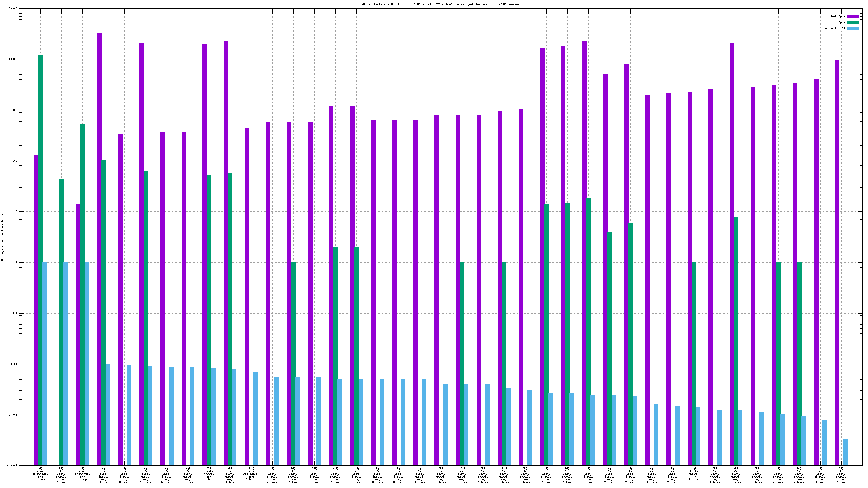
Task: Click the "5@ 2.list.dnswl.org 2 hops" axis label
Action: click(272, 475)
